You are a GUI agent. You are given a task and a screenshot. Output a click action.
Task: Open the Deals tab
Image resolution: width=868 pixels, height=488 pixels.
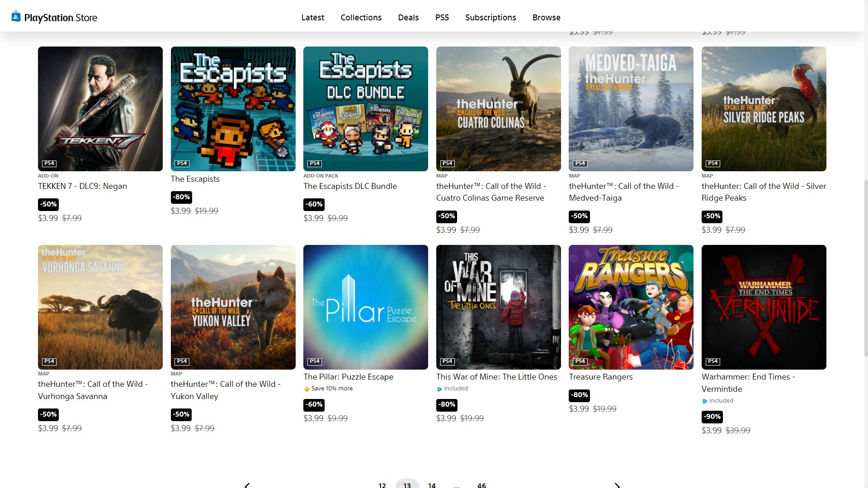pos(408,18)
